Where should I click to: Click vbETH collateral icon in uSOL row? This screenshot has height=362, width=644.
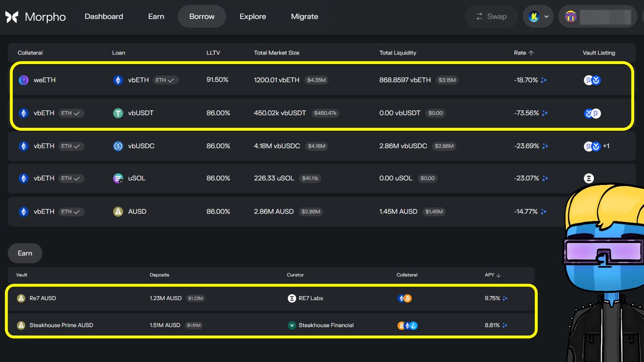pyautogui.click(x=24, y=178)
